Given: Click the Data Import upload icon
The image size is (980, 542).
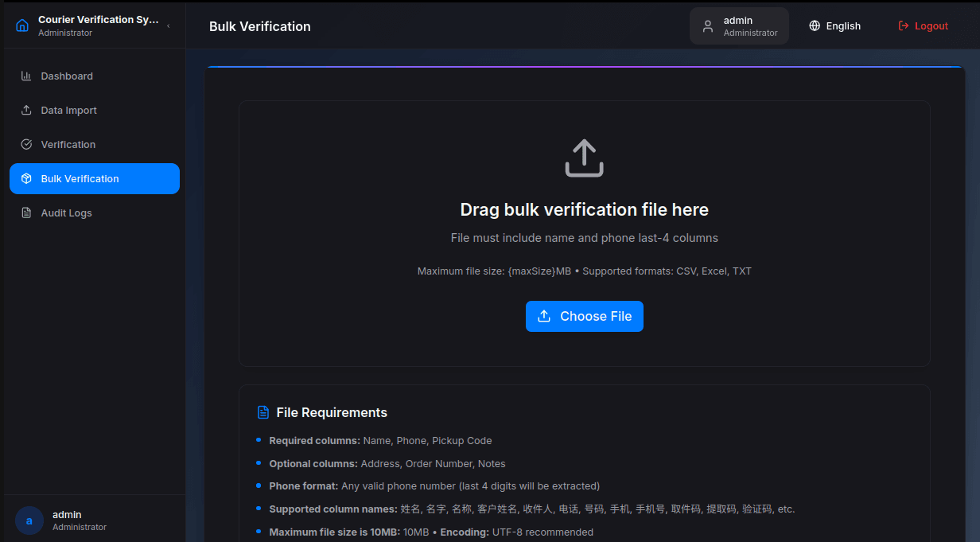Looking at the screenshot, I should click(x=26, y=111).
